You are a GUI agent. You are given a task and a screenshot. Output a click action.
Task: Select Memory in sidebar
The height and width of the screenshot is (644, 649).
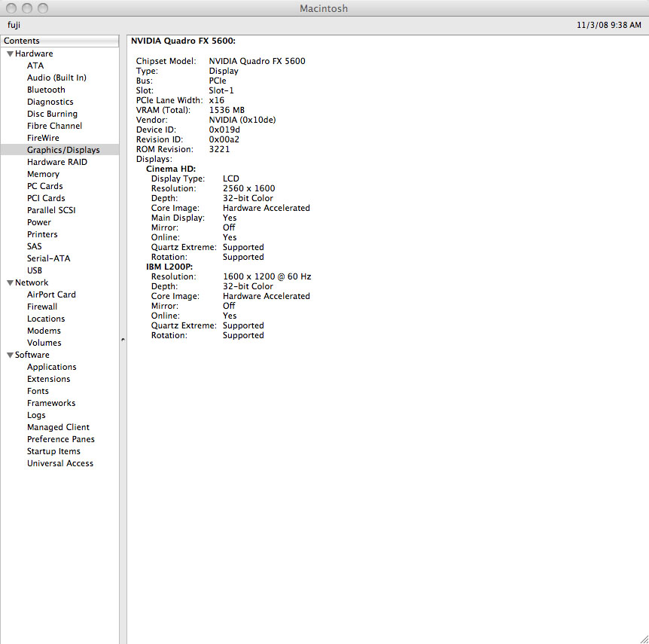pyautogui.click(x=43, y=174)
